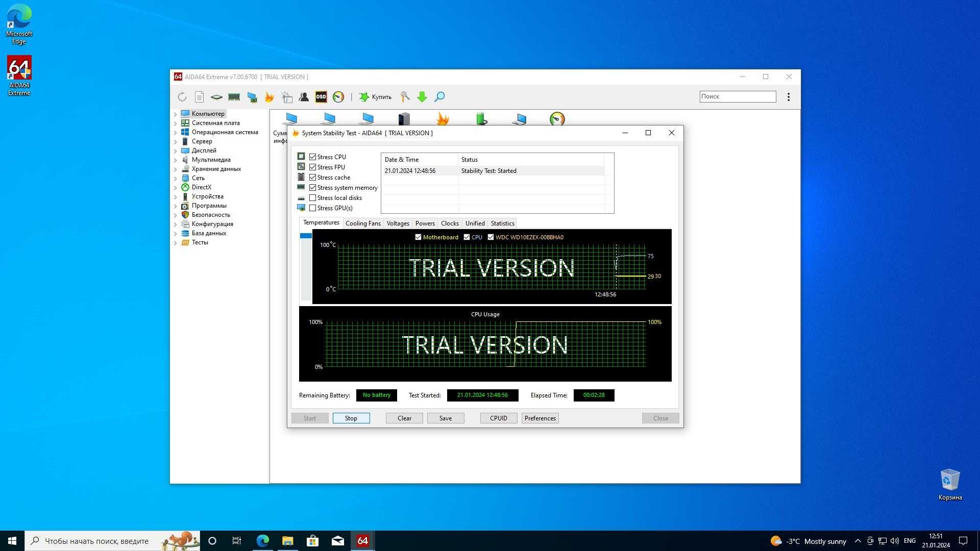Switch to the Statistics tab
The height and width of the screenshot is (551, 980).
[x=503, y=223]
